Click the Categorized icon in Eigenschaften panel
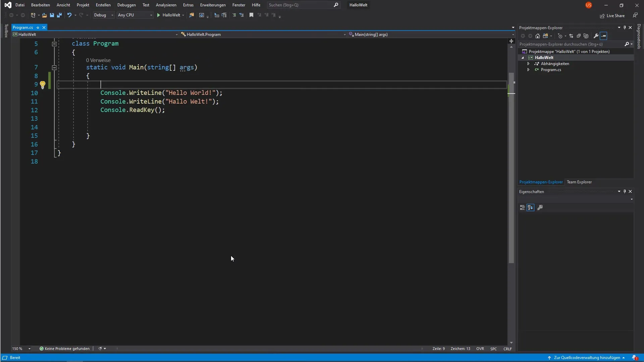Screen dimensions: 644x362 click(522, 207)
